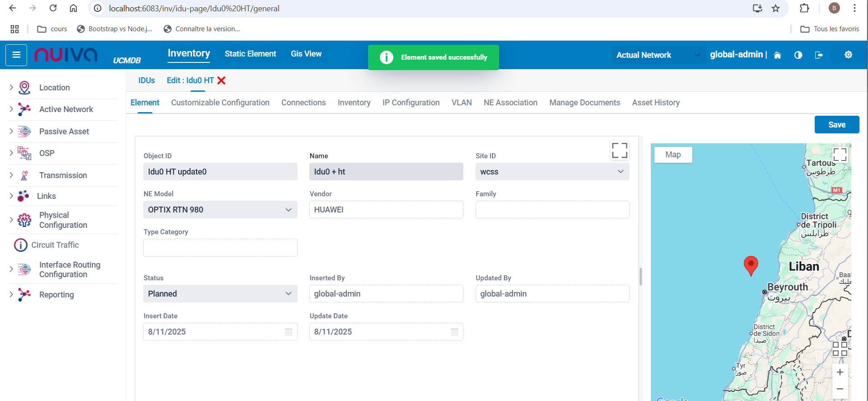Expand the form panel to fullscreen
Viewport: 868px width, 401px height.
tap(619, 151)
